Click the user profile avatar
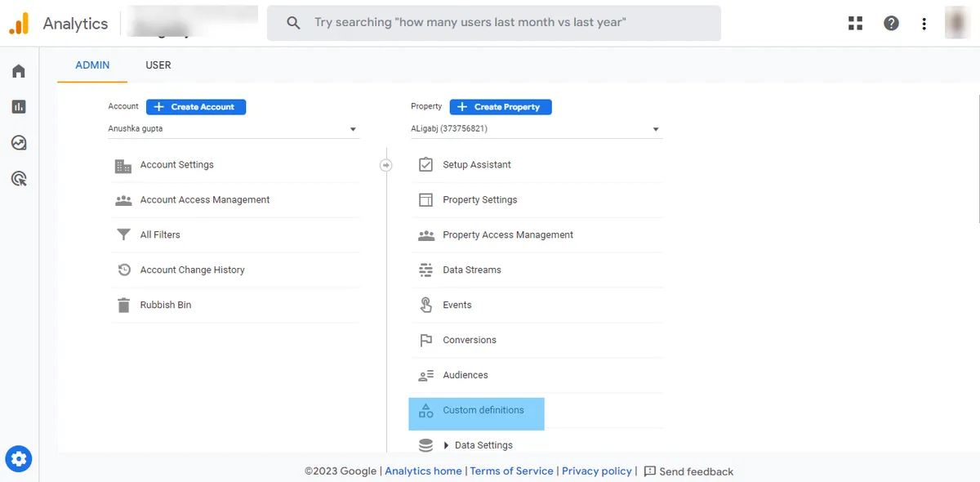 click(957, 23)
